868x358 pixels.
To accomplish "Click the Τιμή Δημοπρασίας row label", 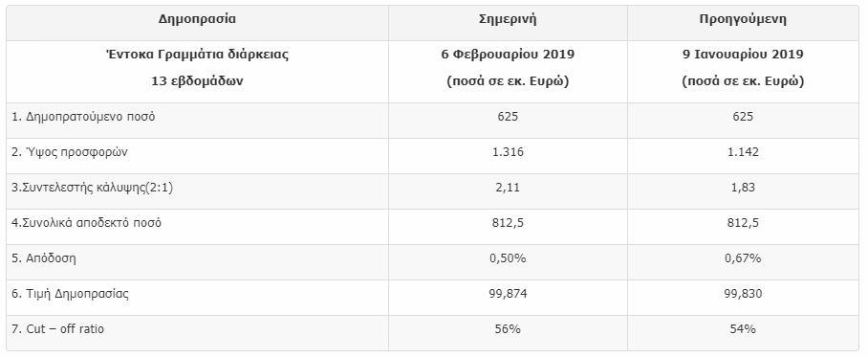I will pyautogui.click(x=71, y=294).
